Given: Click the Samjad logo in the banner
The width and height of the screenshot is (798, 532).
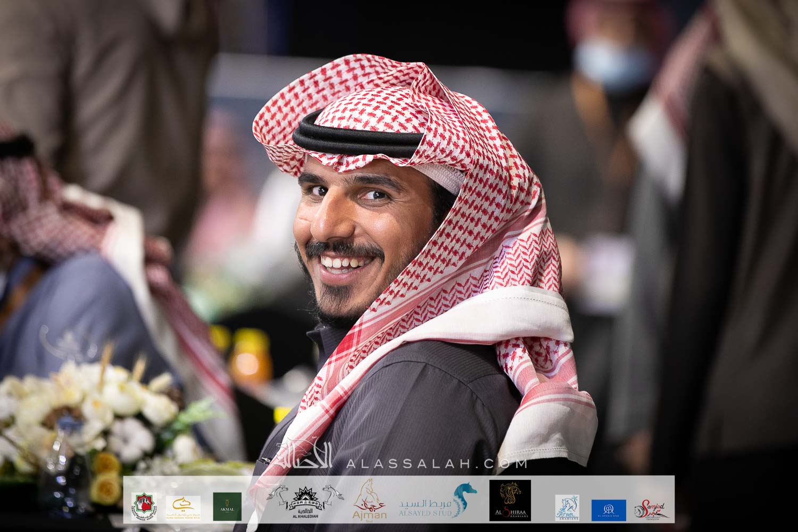Looking at the screenshot, I should (x=650, y=509).
